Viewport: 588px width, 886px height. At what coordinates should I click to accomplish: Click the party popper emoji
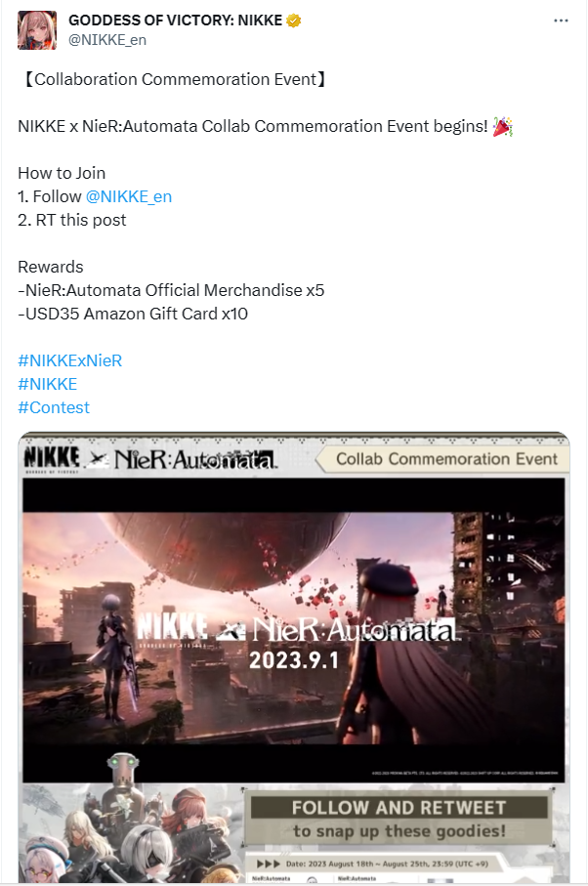[502, 126]
